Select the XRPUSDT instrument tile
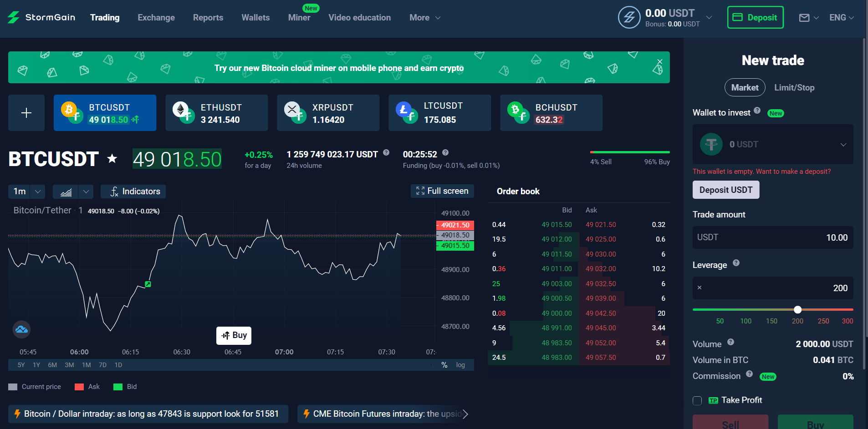This screenshot has width=868, height=429. pyautogui.click(x=328, y=113)
